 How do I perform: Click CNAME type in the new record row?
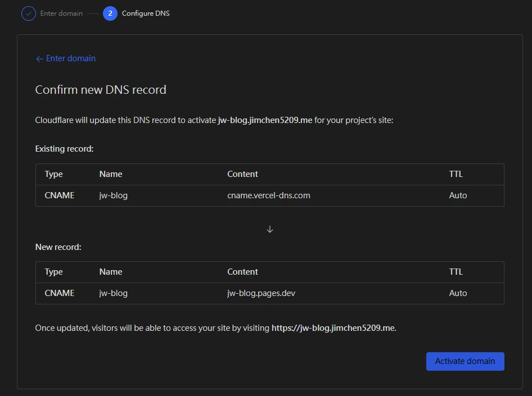point(60,293)
